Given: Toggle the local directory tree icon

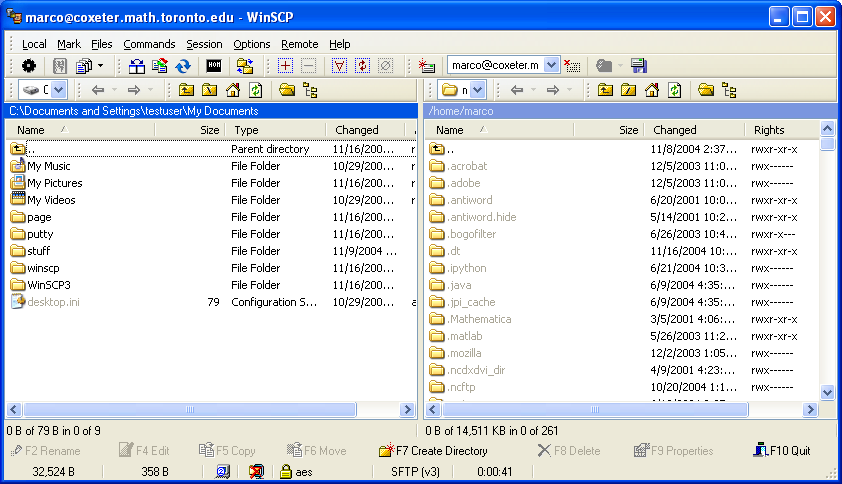Looking at the screenshot, I should click(x=310, y=90).
